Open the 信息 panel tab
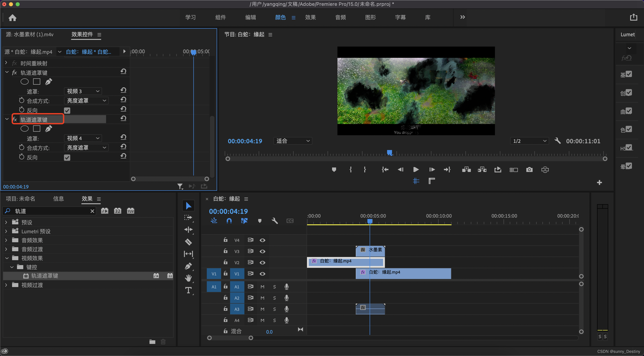Screen dimensions: 644x356 pyautogui.click(x=58, y=199)
